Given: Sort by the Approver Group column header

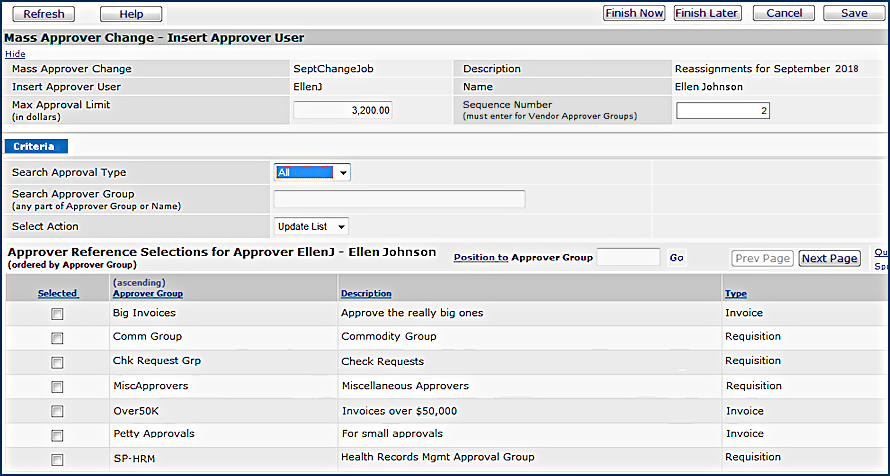Looking at the screenshot, I should tap(148, 294).
